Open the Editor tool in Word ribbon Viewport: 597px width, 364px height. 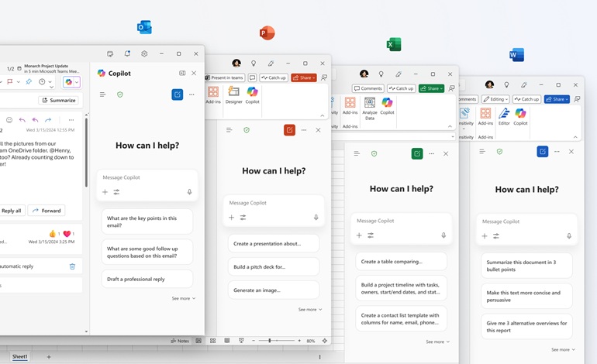504,116
